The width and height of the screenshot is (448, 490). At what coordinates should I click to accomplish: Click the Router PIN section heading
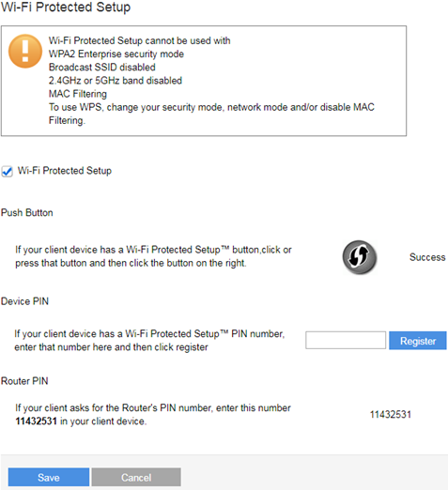[24, 381]
